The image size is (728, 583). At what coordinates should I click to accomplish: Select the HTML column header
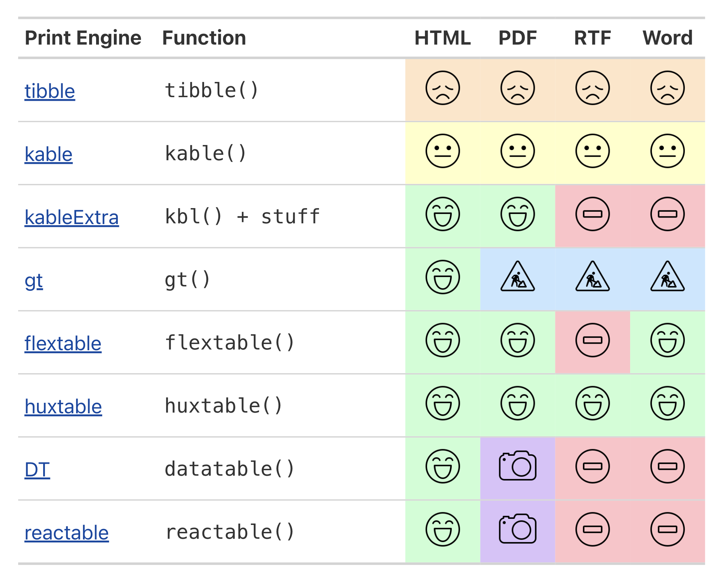pyautogui.click(x=442, y=38)
